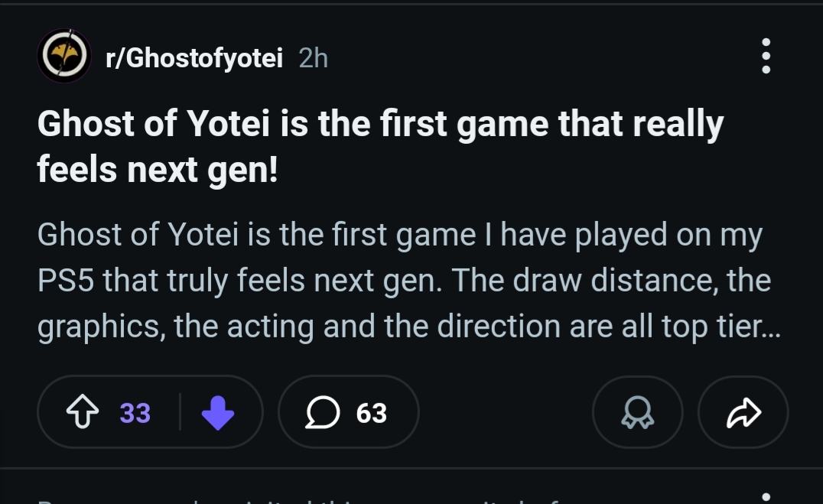Open the post's three-dot overflow menu
This screenshot has height=504, width=823.
pos(766,56)
